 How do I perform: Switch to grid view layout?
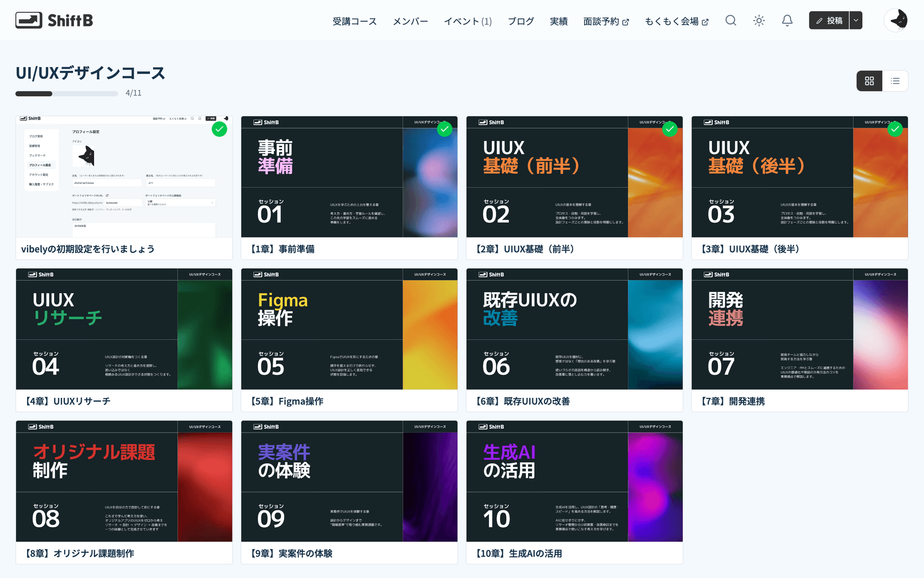tap(869, 81)
